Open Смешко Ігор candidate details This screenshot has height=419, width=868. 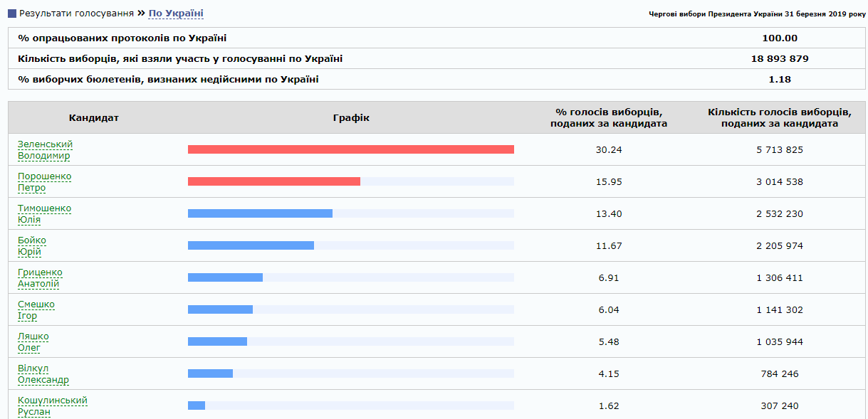36,310
